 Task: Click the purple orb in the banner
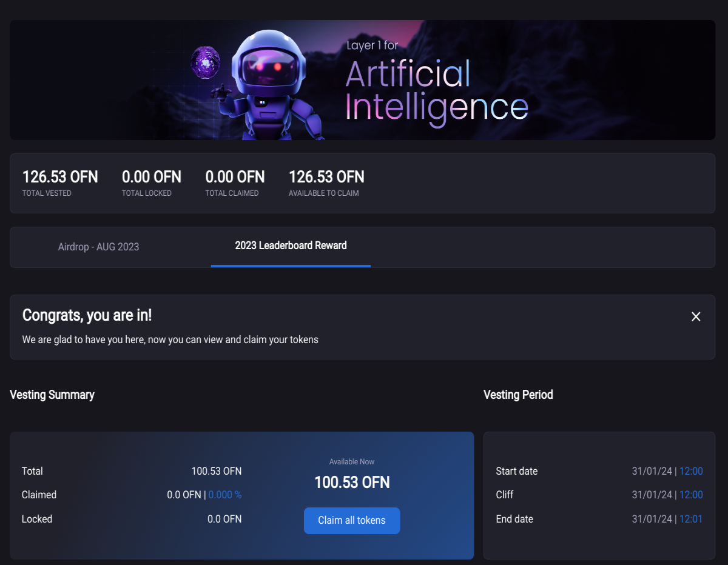point(204,62)
